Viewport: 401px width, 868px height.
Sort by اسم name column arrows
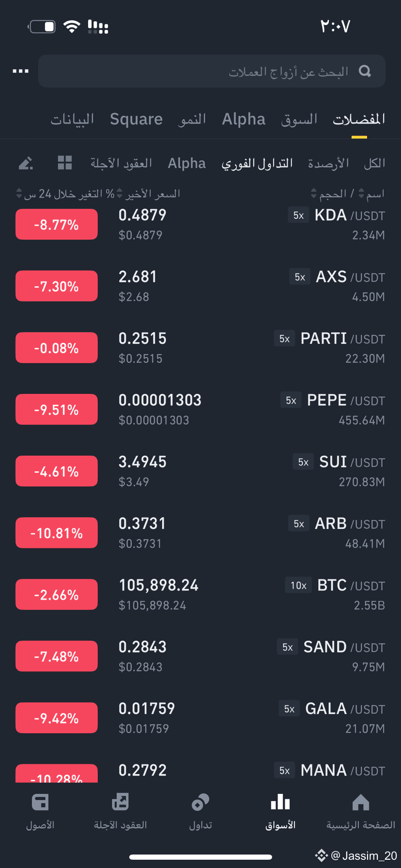(x=361, y=194)
